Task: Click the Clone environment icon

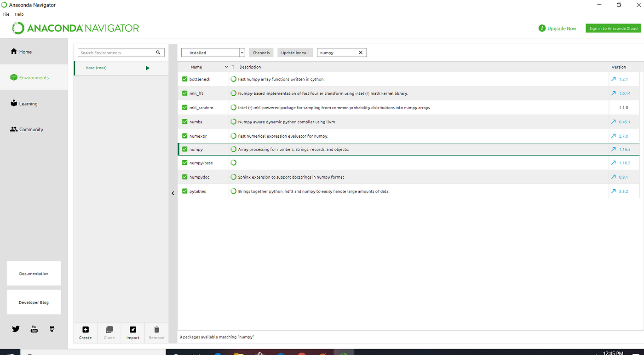Action: [109, 330]
